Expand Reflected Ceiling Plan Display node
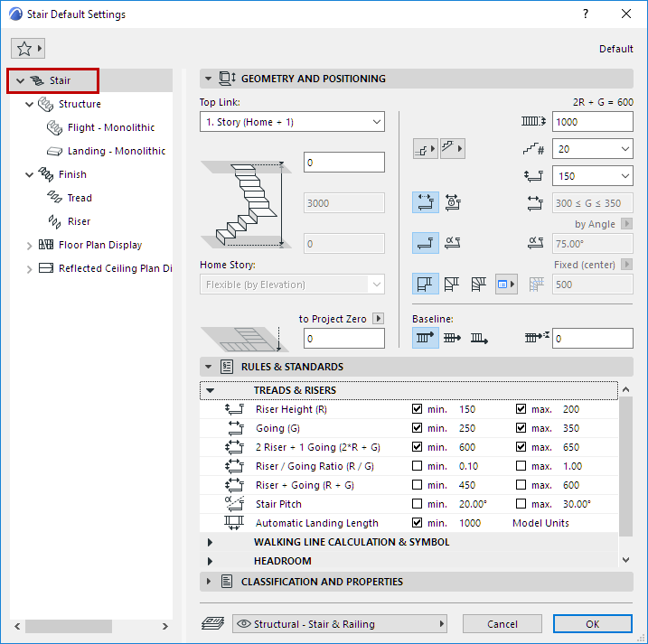The width and height of the screenshot is (648, 644). pos(29,269)
